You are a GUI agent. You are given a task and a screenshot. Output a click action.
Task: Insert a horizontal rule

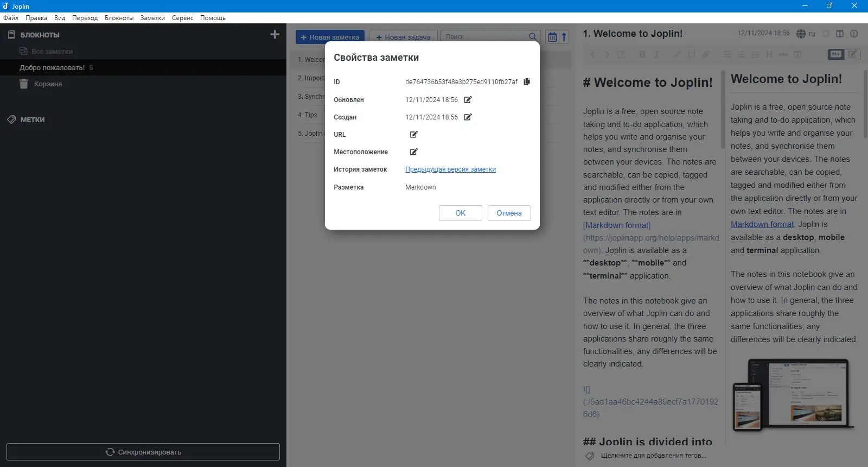(783, 54)
